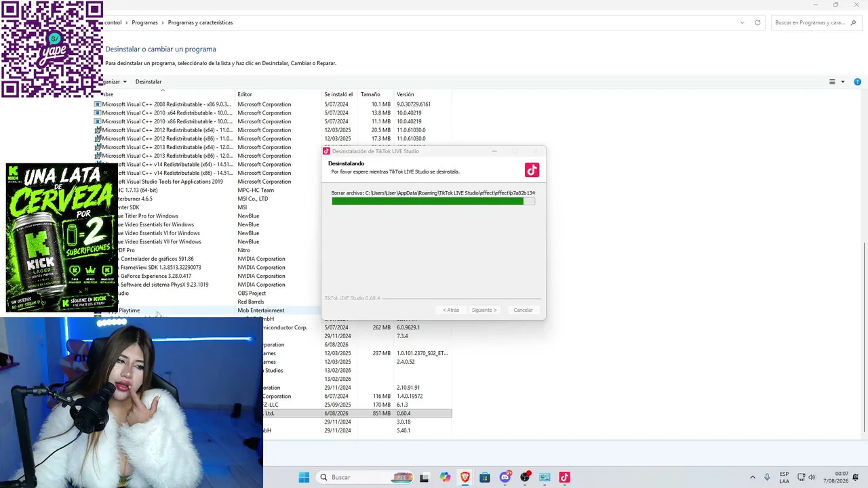This screenshot has height=488, width=868.
Task: Select the row with version 6.0.9629.1
Action: coord(357,327)
